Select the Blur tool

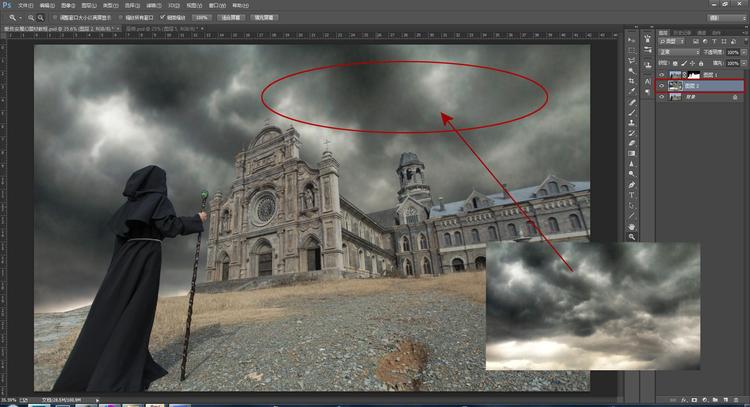pos(632,164)
